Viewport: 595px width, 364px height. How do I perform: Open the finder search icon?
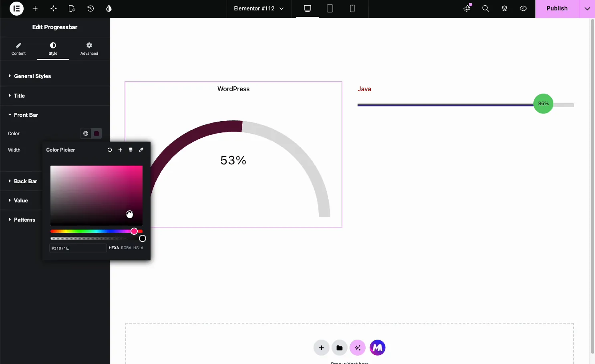pyautogui.click(x=486, y=8)
